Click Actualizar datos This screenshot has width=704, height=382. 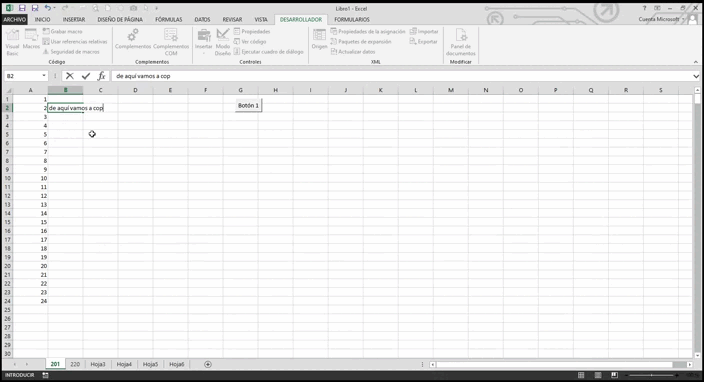353,52
